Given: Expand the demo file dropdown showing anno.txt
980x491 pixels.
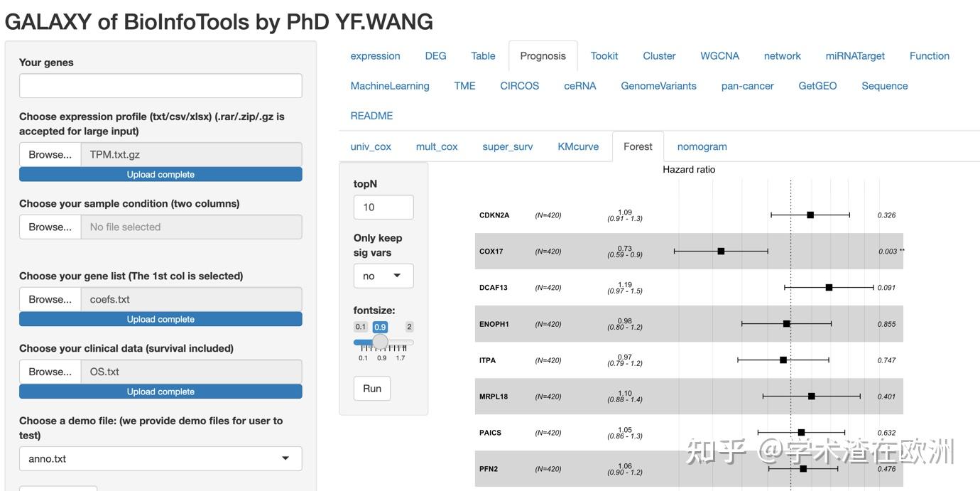Looking at the screenshot, I should 160,459.
